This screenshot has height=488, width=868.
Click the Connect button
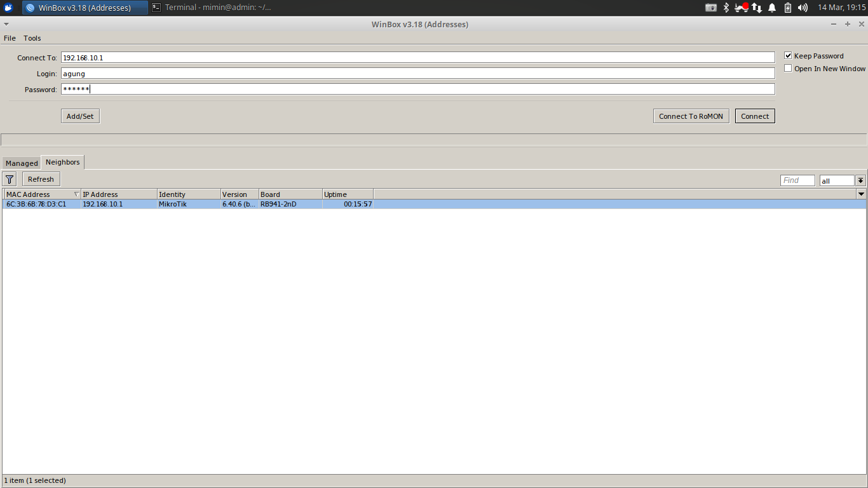tap(755, 116)
